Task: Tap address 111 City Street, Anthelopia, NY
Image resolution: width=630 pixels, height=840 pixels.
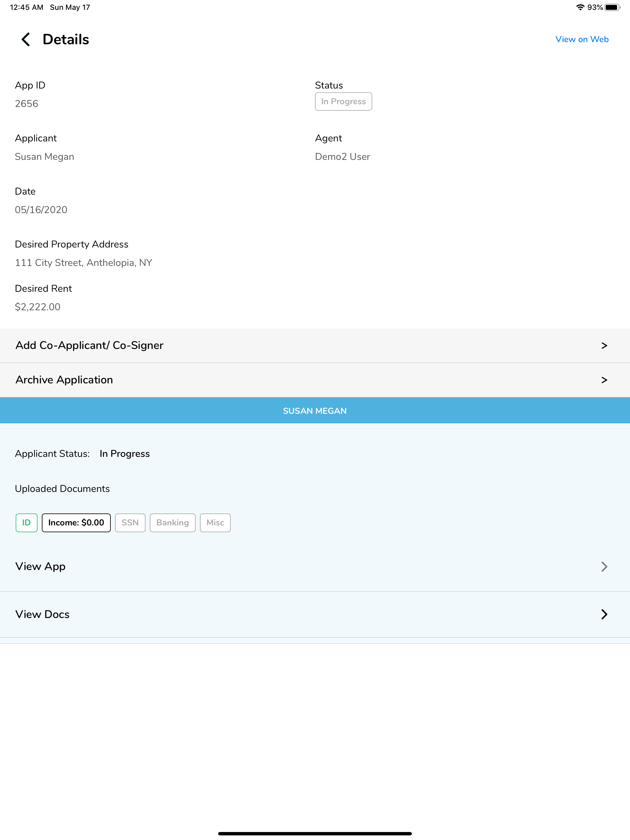Action: point(84,262)
